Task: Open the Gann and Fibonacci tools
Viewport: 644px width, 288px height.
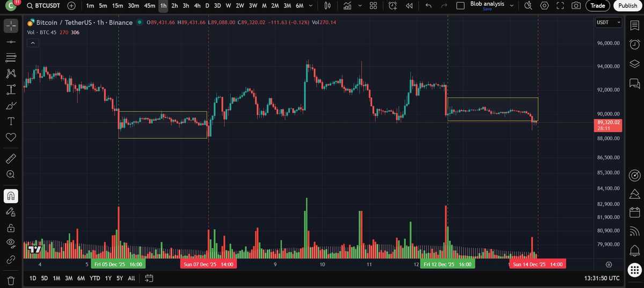Action: (x=11, y=57)
